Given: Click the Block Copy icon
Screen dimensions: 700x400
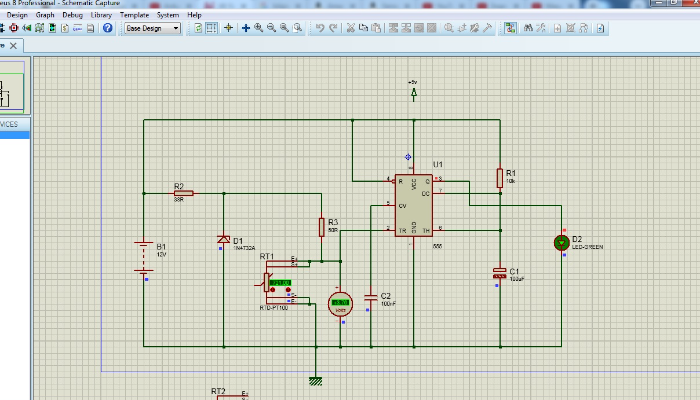Looking at the screenshot, I should [x=393, y=28].
